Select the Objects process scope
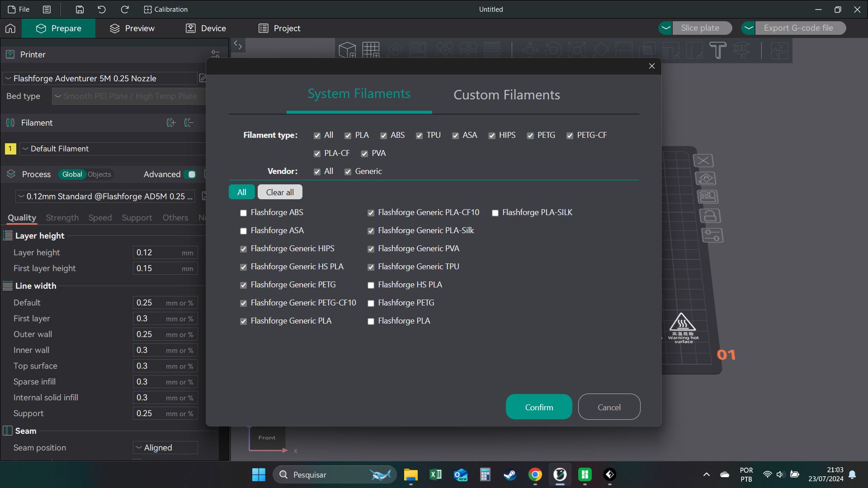 click(x=99, y=174)
